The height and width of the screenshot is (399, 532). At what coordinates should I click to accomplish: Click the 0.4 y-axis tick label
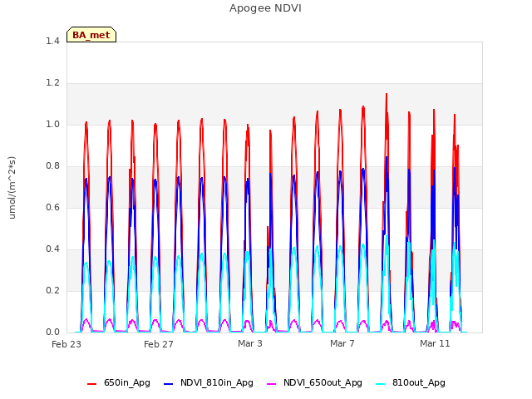pos(52,249)
